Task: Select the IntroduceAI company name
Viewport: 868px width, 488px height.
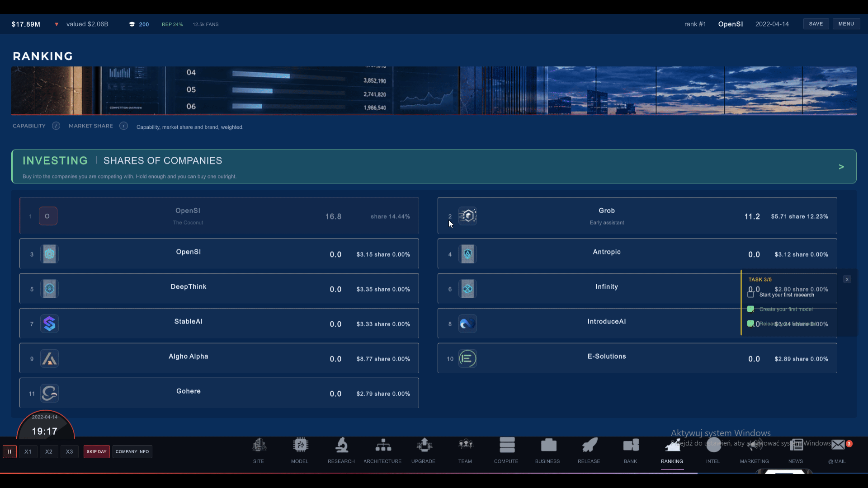Action: tap(607, 322)
